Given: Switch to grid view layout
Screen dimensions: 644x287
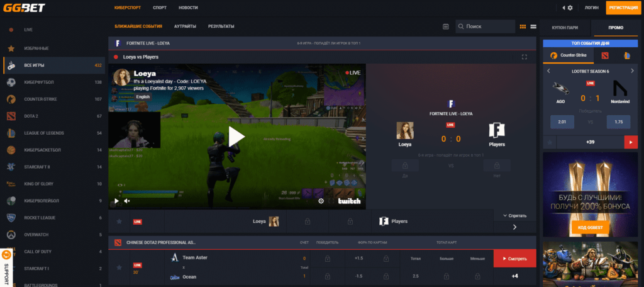Looking at the screenshot, I should (x=523, y=26).
